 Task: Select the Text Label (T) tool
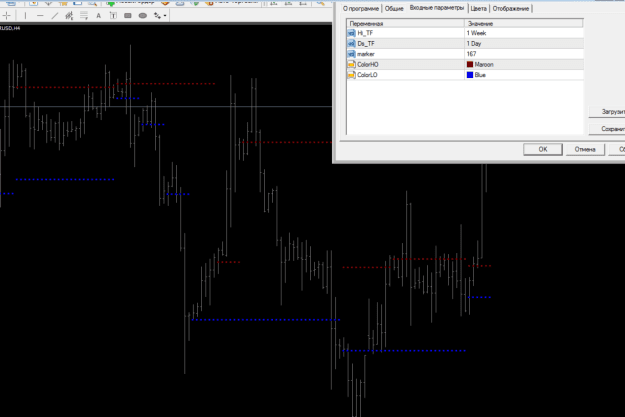tap(113, 16)
